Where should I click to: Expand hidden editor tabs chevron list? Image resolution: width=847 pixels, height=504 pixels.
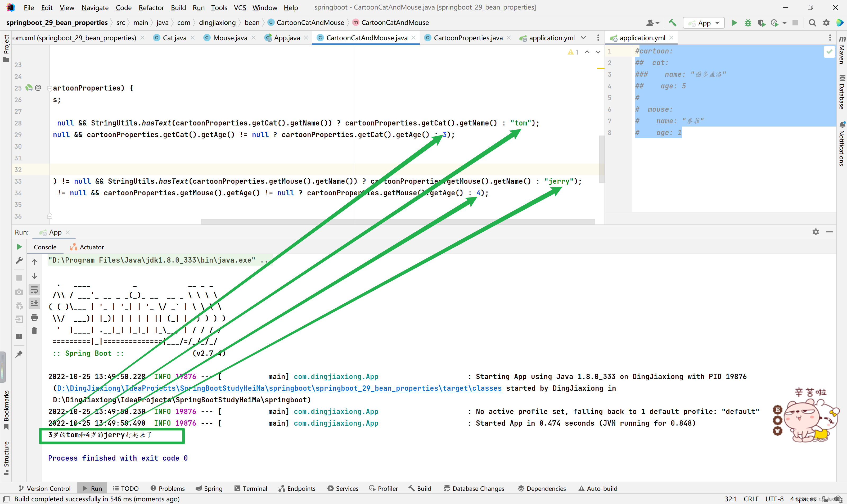[583, 38]
